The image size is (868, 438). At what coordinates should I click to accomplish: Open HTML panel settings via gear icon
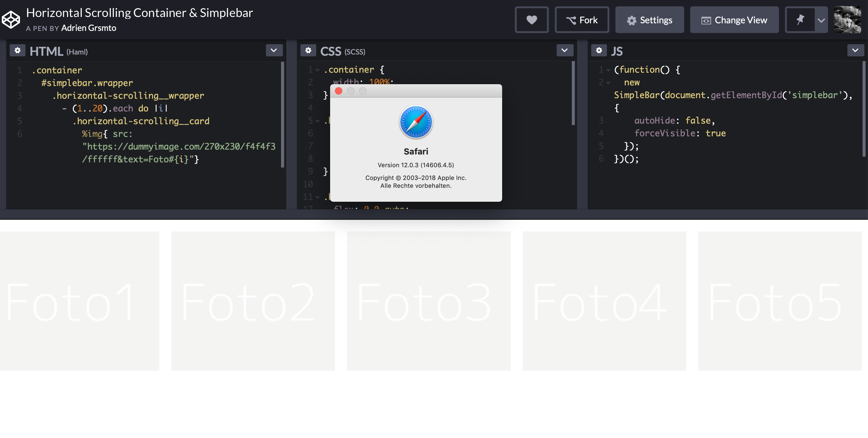(17, 50)
